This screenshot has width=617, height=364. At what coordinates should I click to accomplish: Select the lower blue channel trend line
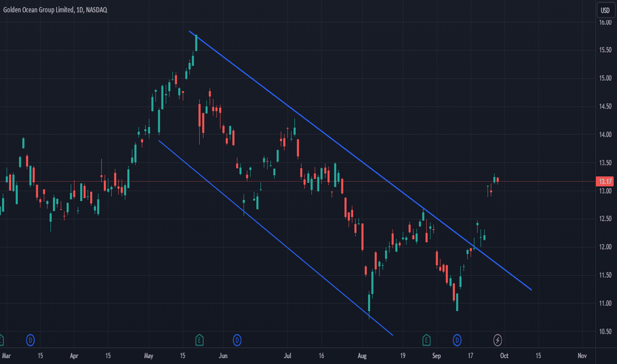click(275, 238)
